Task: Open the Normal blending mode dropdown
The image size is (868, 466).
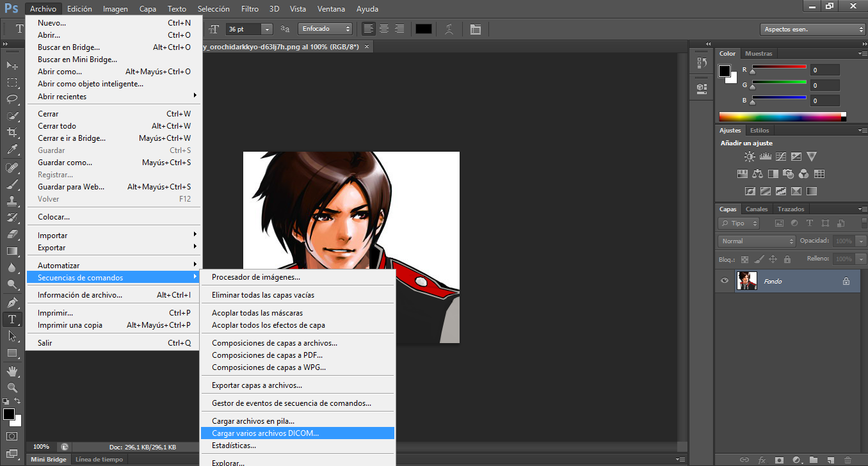Action: pos(757,241)
